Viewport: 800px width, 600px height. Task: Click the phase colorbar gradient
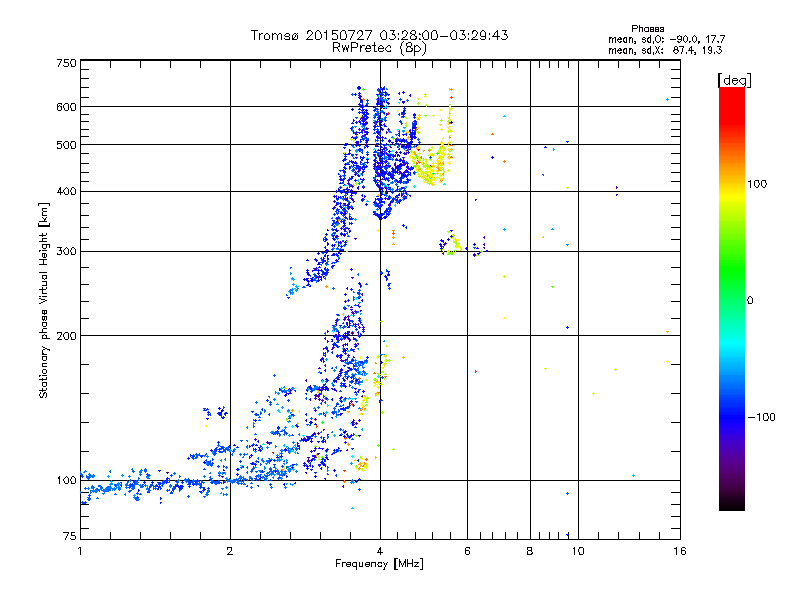pyautogui.click(x=732, y=299)
